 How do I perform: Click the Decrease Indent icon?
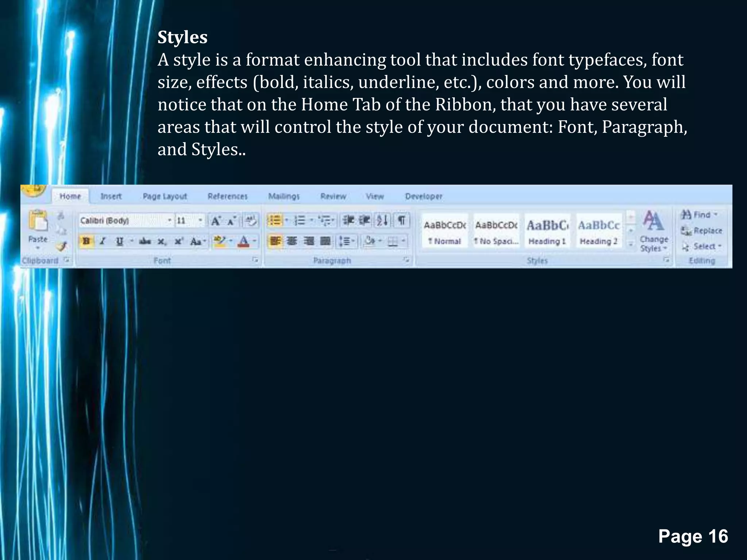(x=348, y=220)
